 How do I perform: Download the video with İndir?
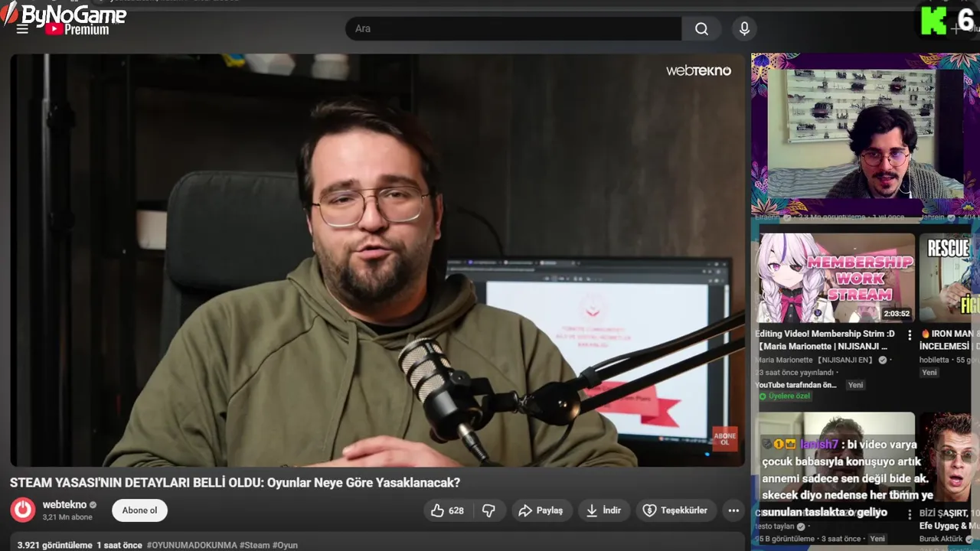tap(603, 510)
